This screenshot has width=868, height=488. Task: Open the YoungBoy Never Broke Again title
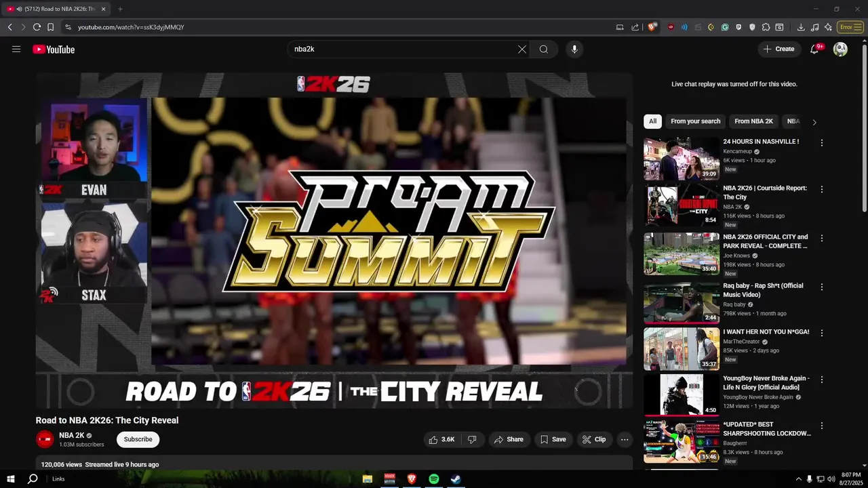pos(766,383)
